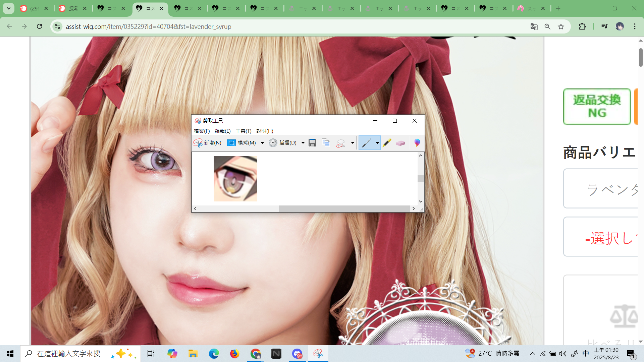
Task: Copy the snip to clipboard
Action: click(x=326, y=143)
